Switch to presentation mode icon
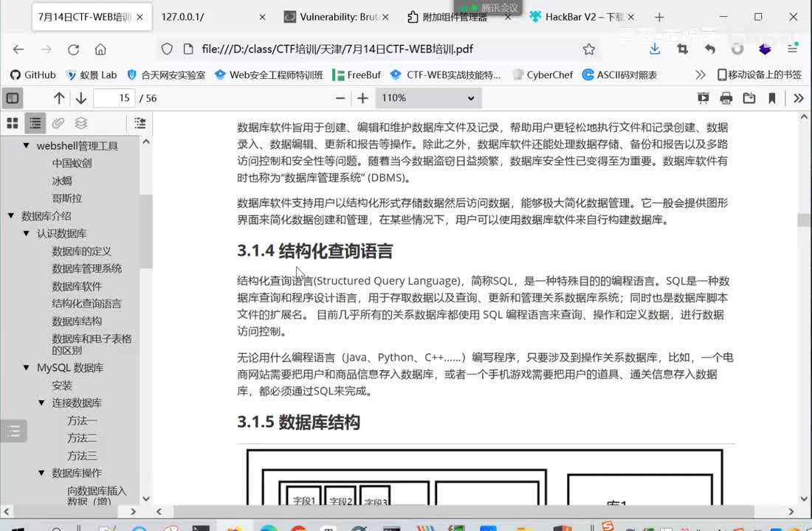 [703, 98]
